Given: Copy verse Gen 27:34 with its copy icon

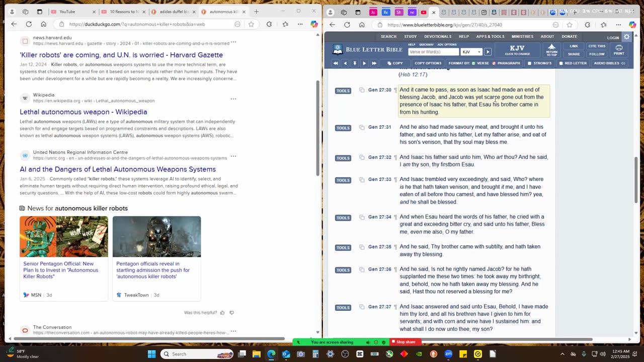Looking at the screenshot, I should pyautogui.click(x=361, y=218).
